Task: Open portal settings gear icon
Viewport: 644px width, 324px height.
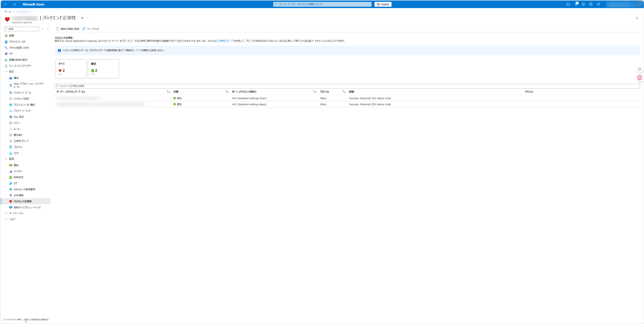Action: point(583,4)
